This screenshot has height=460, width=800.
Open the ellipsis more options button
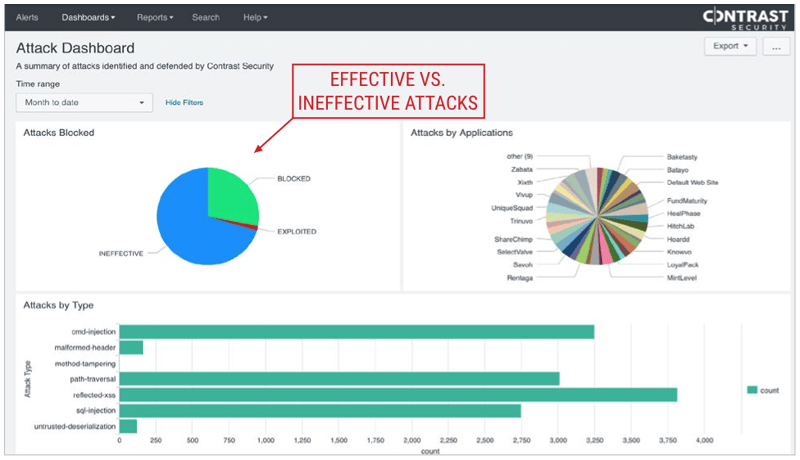(777, 46)
